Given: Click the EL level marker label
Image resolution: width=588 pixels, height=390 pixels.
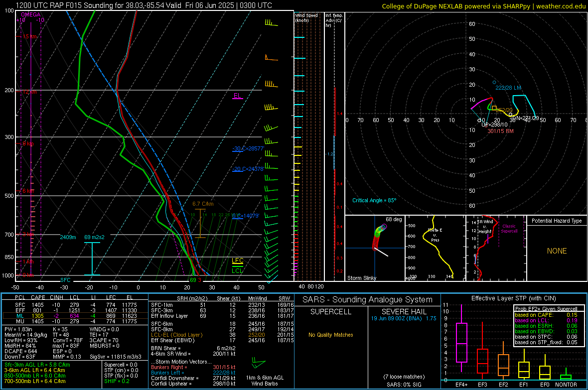Looking at the screenshot, I should click(237, 96).
